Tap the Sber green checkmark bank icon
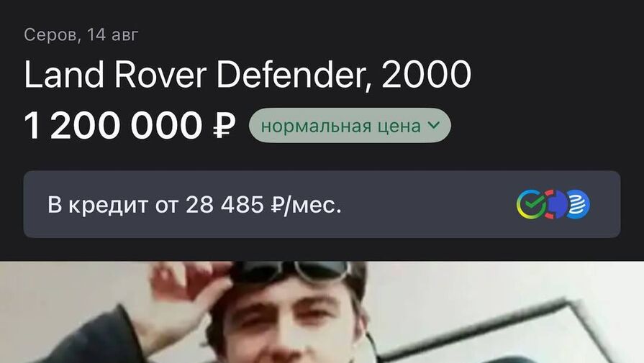The image size is (644, 363). (x=531, y=204)
